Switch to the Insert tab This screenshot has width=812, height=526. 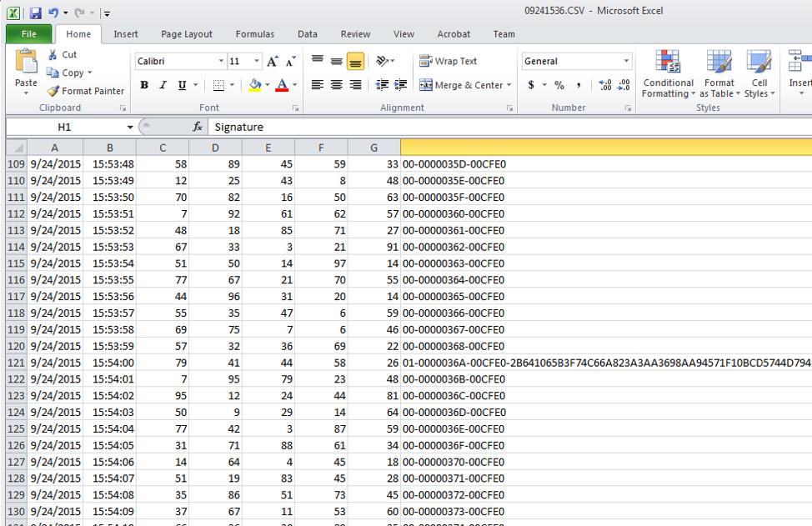pos(126,34)
